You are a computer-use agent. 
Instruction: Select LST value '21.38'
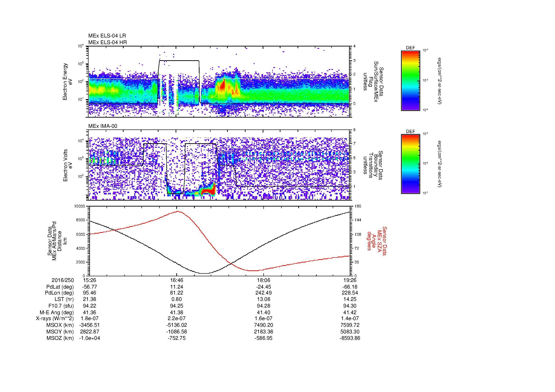(x=90, y=300)
